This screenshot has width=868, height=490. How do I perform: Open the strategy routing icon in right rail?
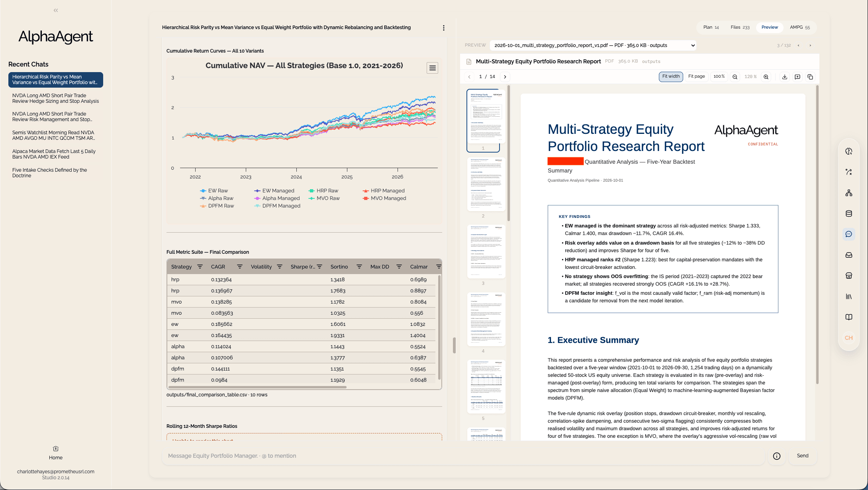click(x=848, y=172)
